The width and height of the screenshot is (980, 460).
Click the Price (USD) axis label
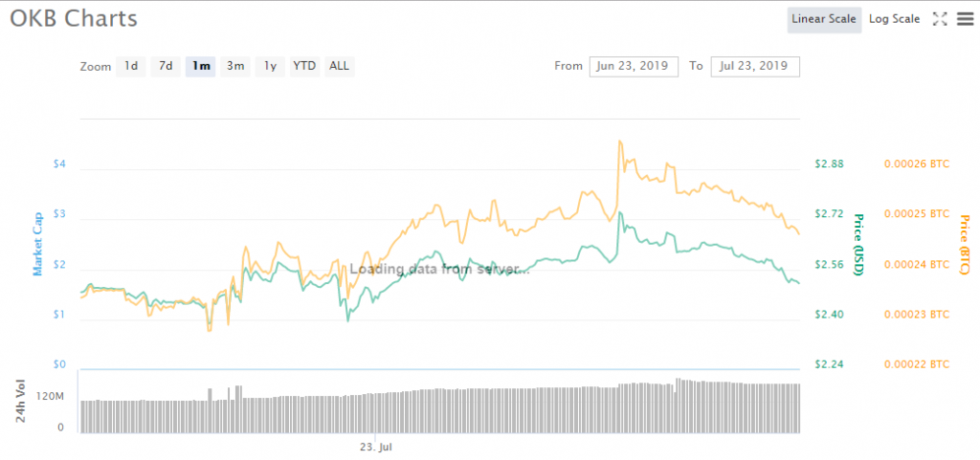coord(858,245)
